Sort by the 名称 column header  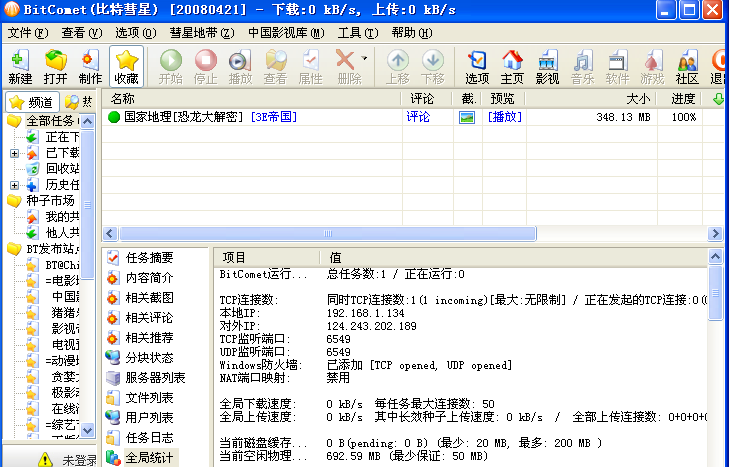(251, 99)
